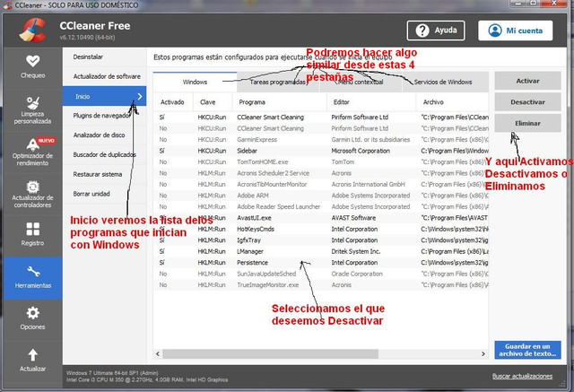The image size is (574, 392).
Task: Open Desinstalar in the tools menu
Action: pos(104,57)
